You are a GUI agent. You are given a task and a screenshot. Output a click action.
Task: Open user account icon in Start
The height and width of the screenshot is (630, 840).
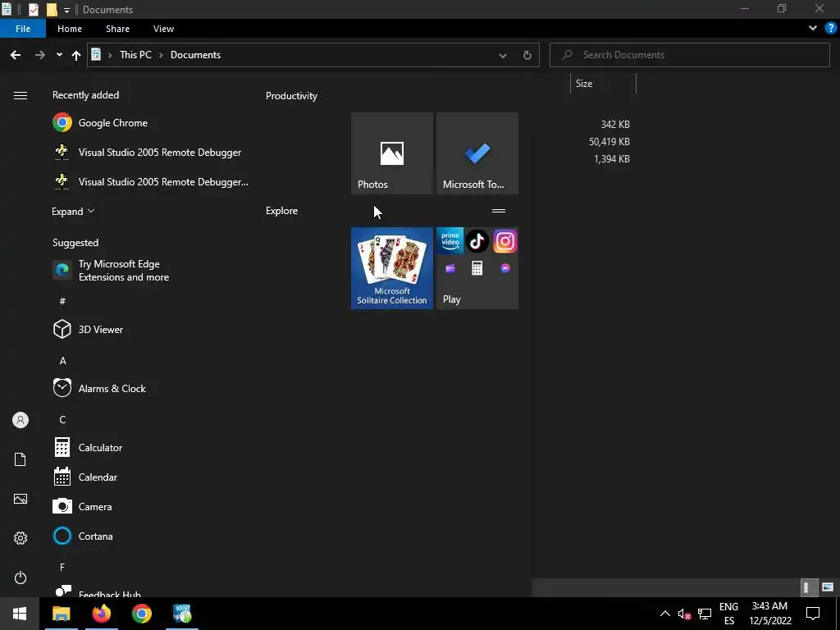point(21,420)
